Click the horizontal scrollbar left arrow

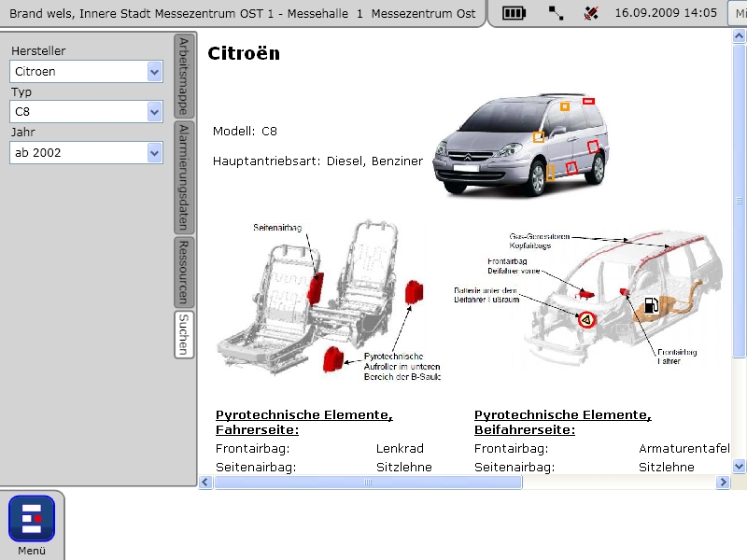(205, 483)
